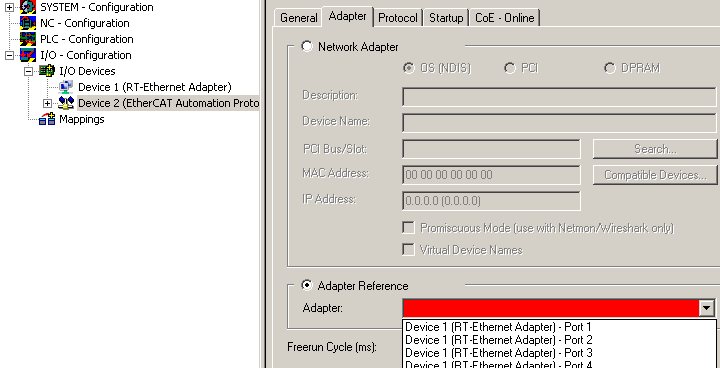This screenshot has height=368, width=720.
Task: Click the MAC Address field
Action: [x=491, y=175]
